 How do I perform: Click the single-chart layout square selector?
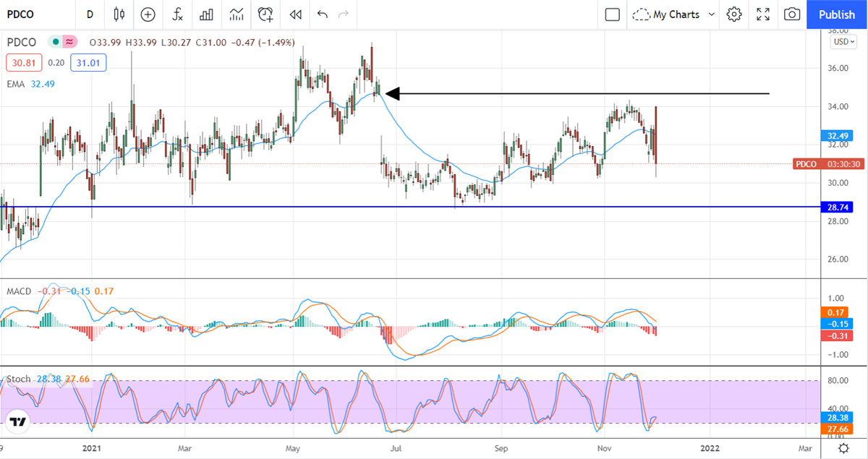click(x=612, y=14)
